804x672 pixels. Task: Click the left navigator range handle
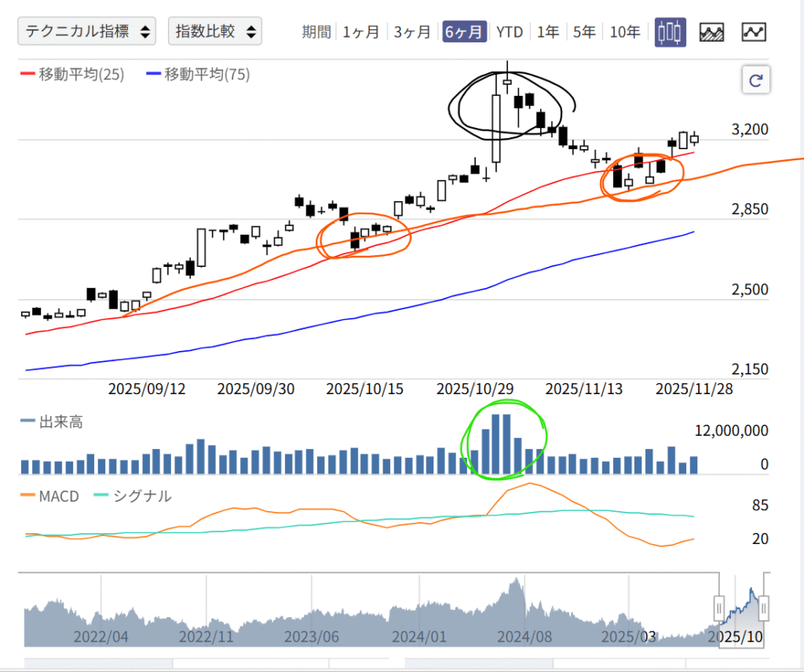point(718,608)
